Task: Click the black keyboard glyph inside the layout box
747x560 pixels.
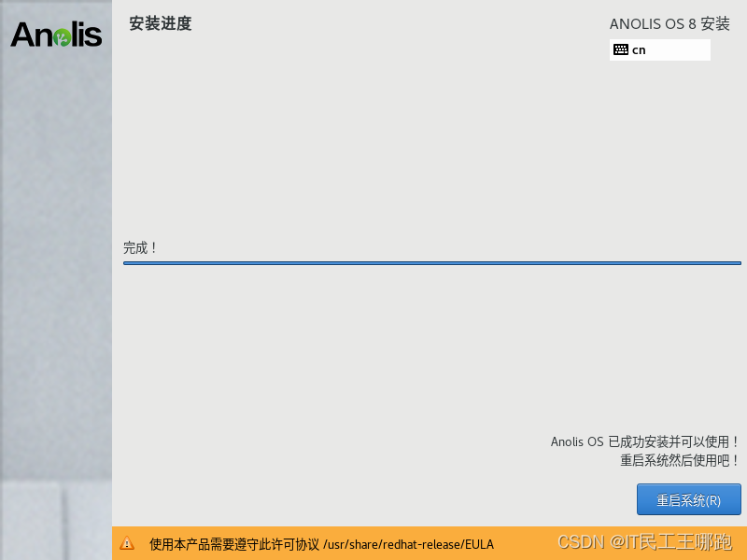Action: click(623, 49)
